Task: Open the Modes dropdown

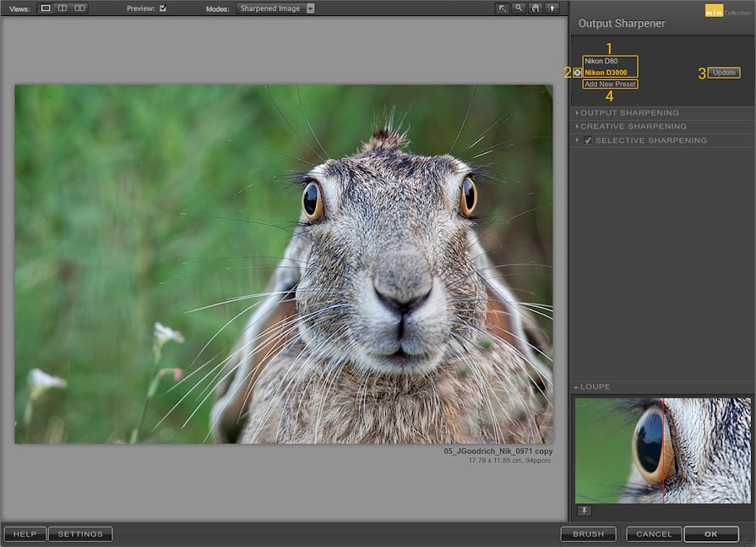Action: 275,8
